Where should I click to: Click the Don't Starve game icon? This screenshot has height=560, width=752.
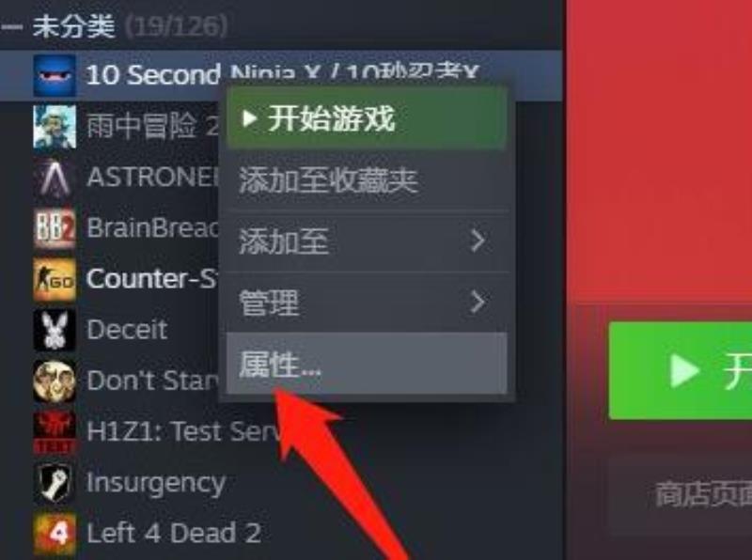pyautogui.click(x=55, y=381)
